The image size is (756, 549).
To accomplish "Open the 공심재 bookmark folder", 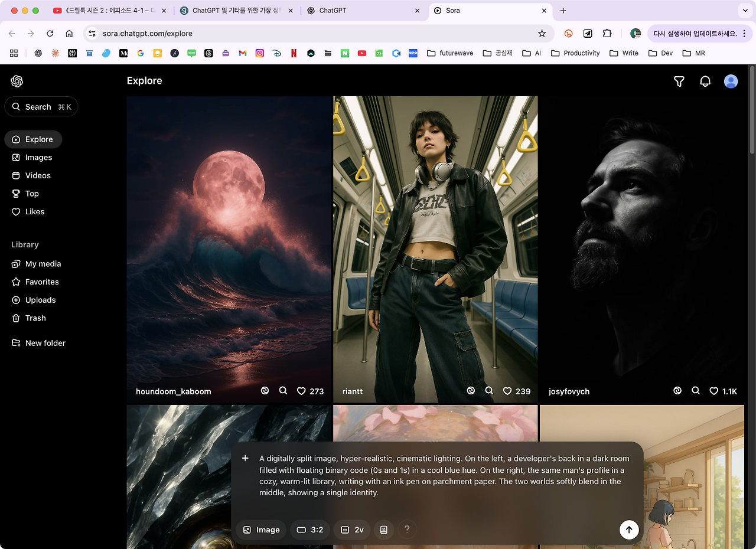I will [497, 53].
